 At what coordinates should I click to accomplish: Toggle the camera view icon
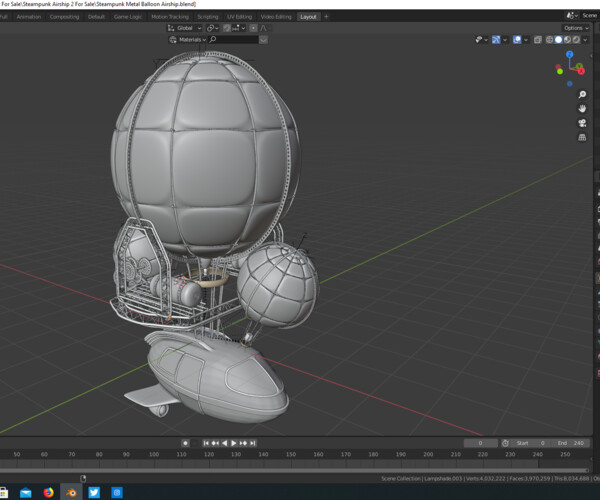582,123
